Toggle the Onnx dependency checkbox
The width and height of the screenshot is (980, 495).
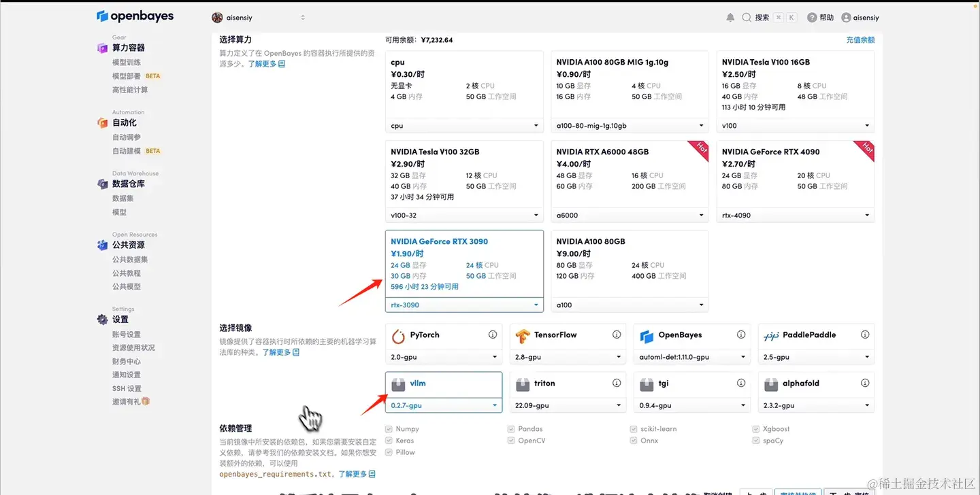pos(634,441)
